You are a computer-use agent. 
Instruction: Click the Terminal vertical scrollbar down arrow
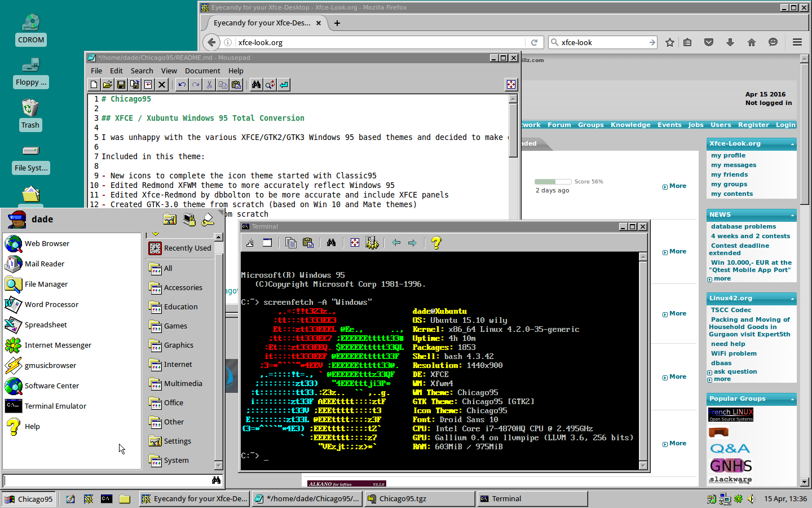coord(643,466)
